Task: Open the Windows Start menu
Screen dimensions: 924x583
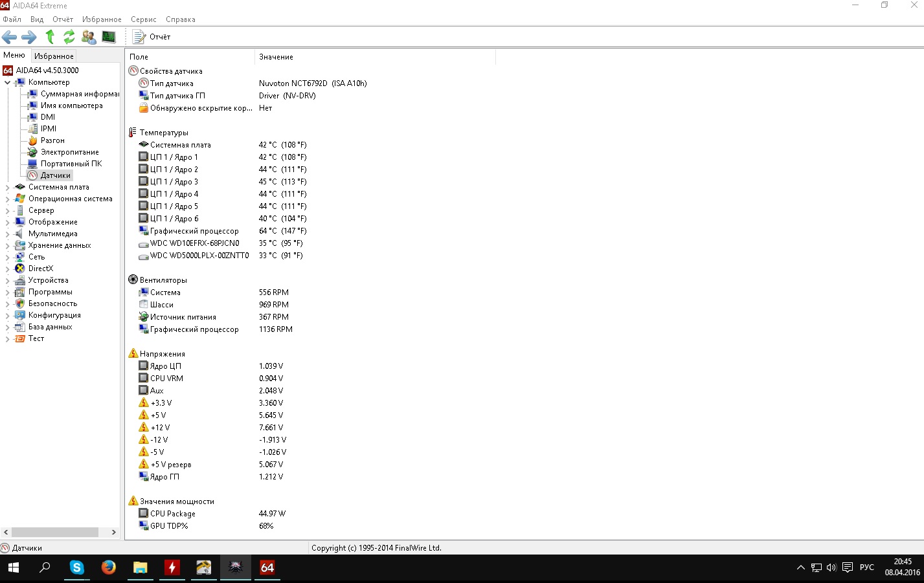Action: click(13, 568)
